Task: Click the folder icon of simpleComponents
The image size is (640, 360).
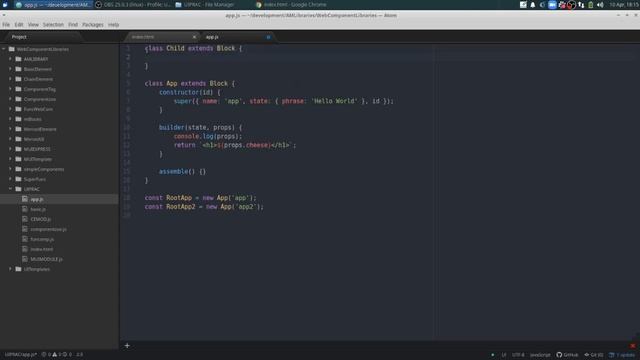Action: pyautogui.click(x=18, y=169)
